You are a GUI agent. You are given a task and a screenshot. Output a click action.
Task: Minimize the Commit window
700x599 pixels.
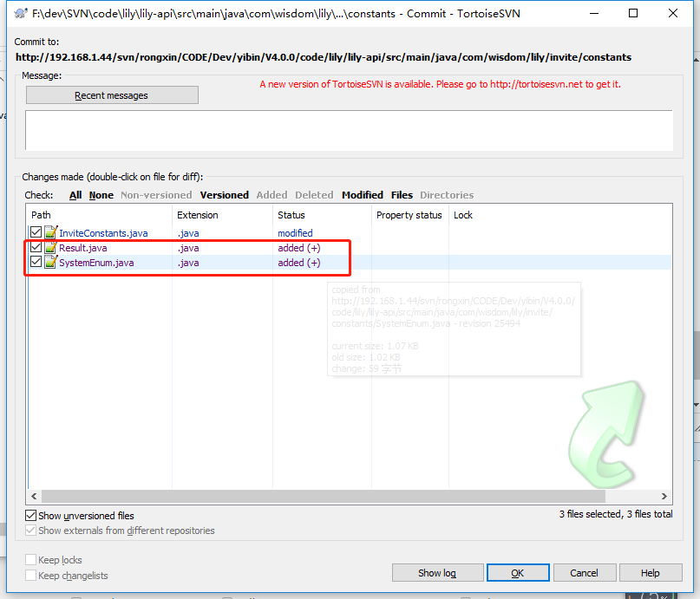tap(594, 13)
